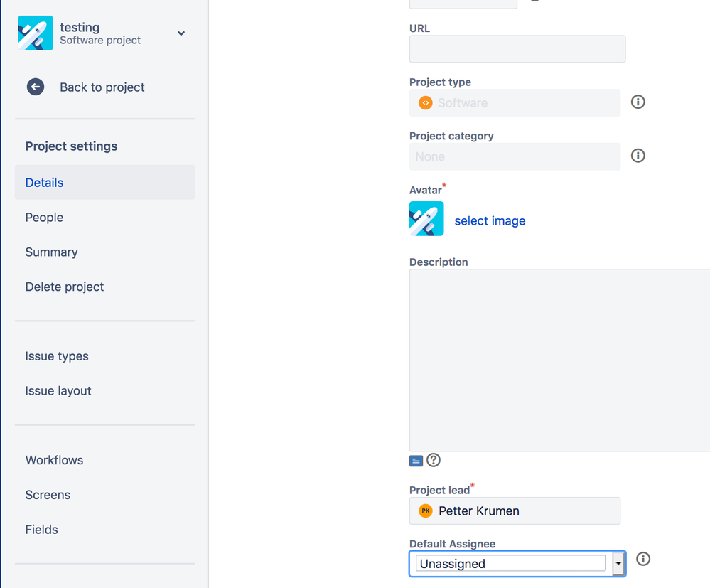Click the avatar image thumbnail next to select image
The width and height of the screenshot is (710, 588).
point(426,219)
